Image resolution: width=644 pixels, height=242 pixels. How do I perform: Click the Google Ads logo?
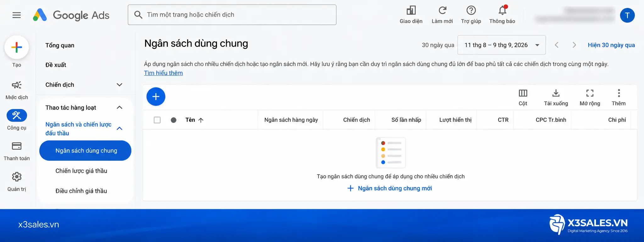tap(71, 15)
